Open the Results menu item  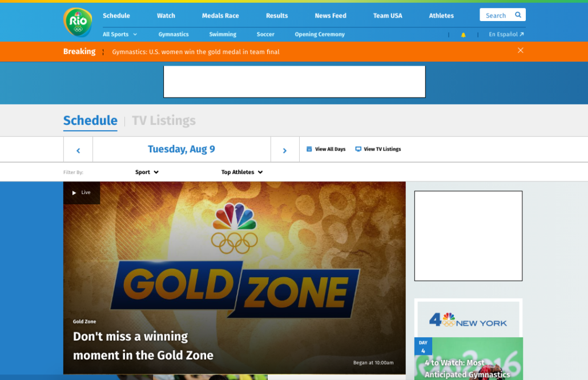coord(277,16)
